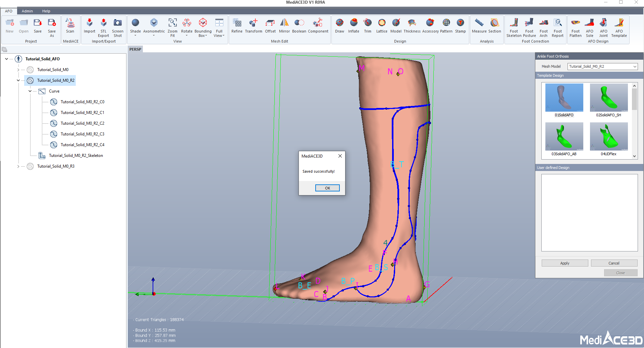Screen dimensions: 644x348
Task: Expand the Tutorial_Solid_M0_R3 node
Action: 18,166
